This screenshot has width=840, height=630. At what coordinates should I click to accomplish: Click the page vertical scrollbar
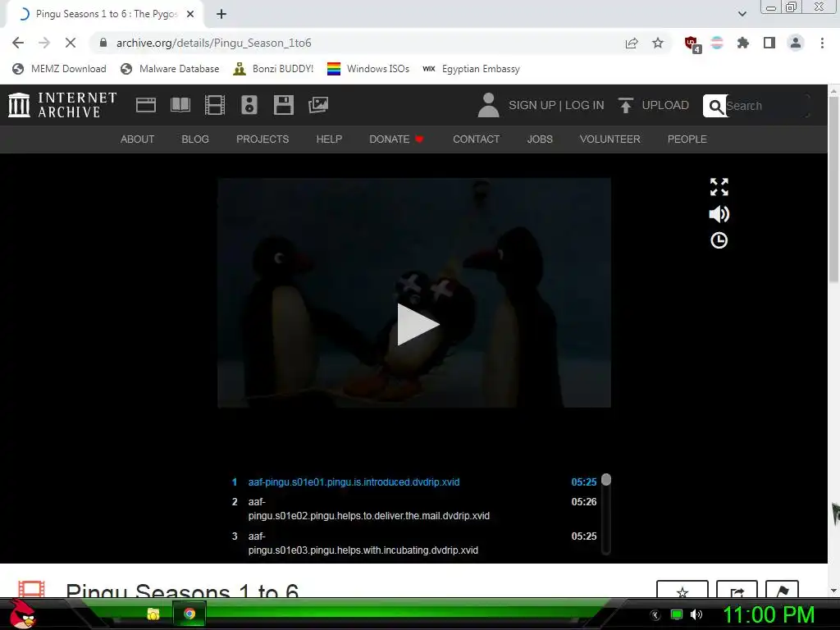click(x=833, y=188)
